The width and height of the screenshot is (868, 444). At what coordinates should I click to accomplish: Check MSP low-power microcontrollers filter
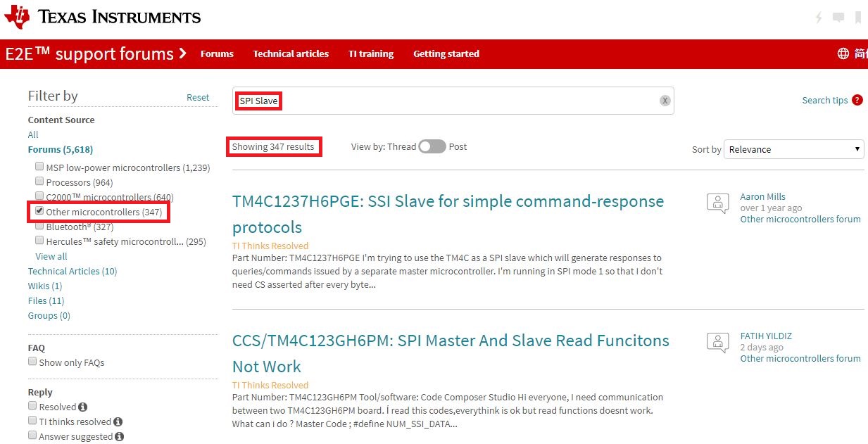tap(39, 167)
